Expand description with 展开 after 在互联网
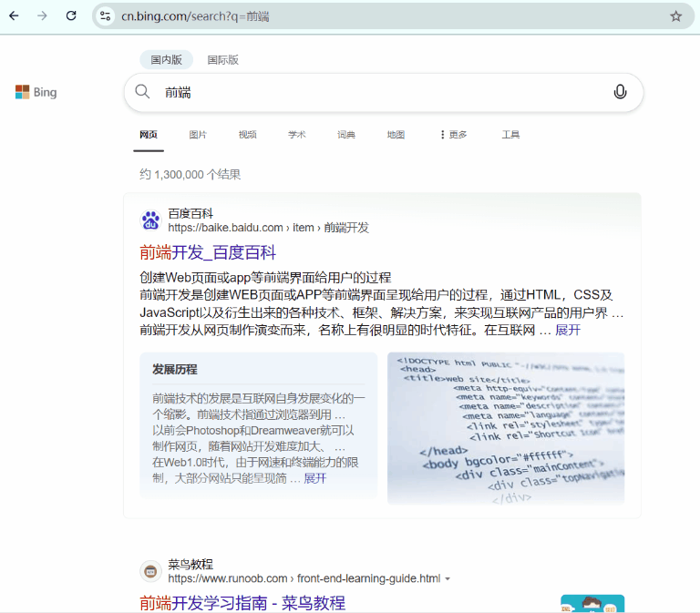Viewport: 700px width, 613px height. pyautogui.click(x=568, y=330)
